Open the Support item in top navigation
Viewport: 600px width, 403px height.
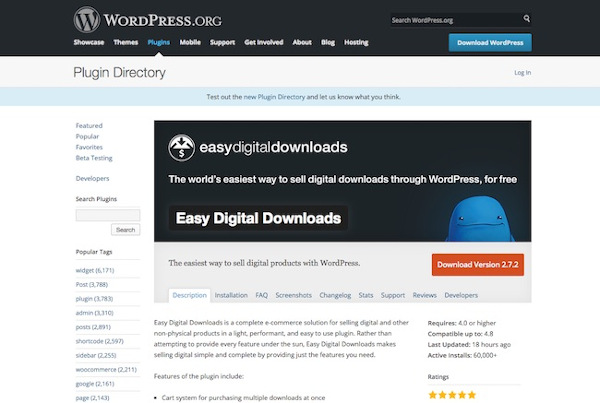coord(222,42)
